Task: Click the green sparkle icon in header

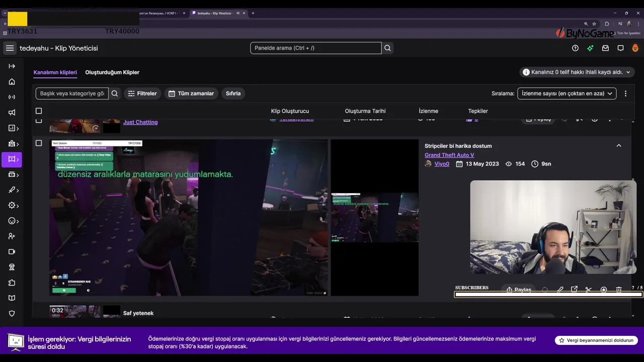Action: (590, 48)
